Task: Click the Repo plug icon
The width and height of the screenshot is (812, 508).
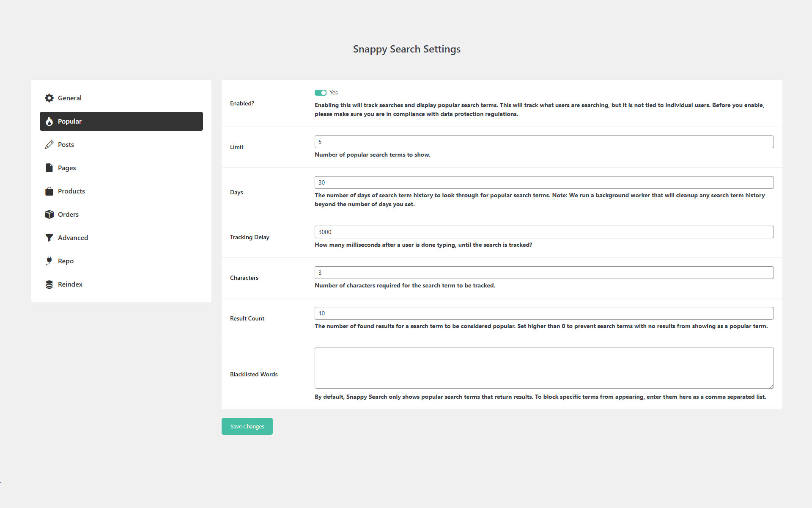Action: pos(49,261)
